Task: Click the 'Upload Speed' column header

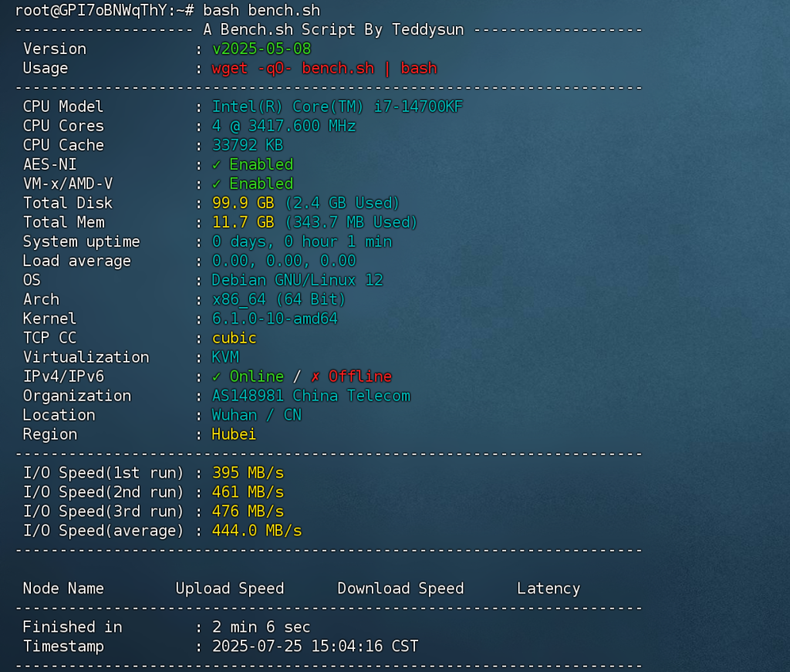Action: point(230,589)
